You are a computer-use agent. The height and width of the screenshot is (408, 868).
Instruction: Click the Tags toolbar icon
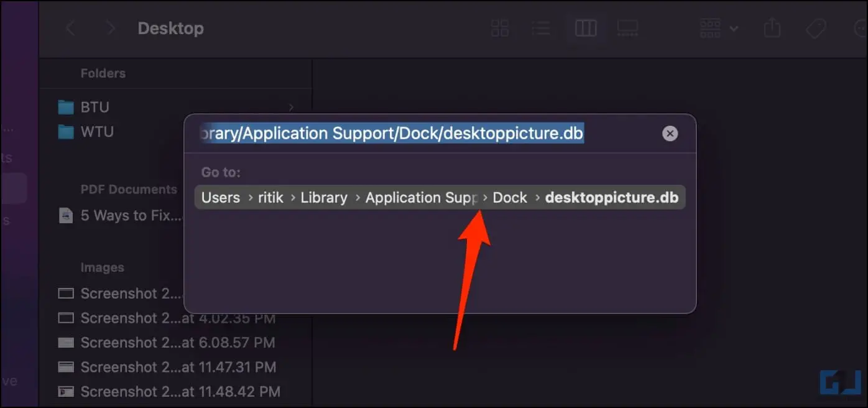point(815,28)
